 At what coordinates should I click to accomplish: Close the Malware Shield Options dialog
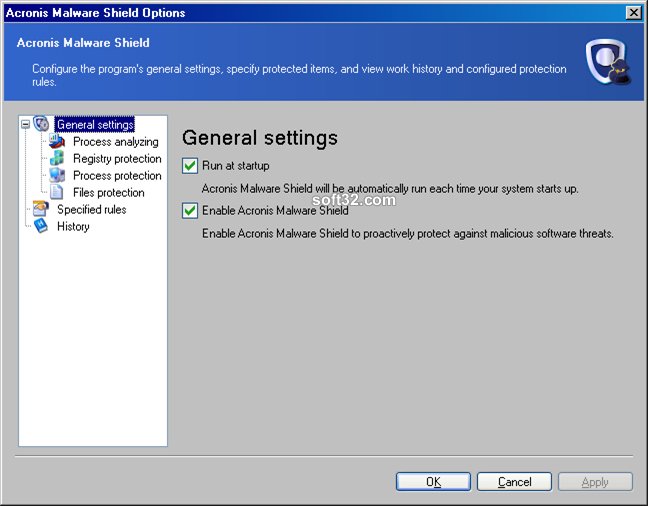click(634, 13)
